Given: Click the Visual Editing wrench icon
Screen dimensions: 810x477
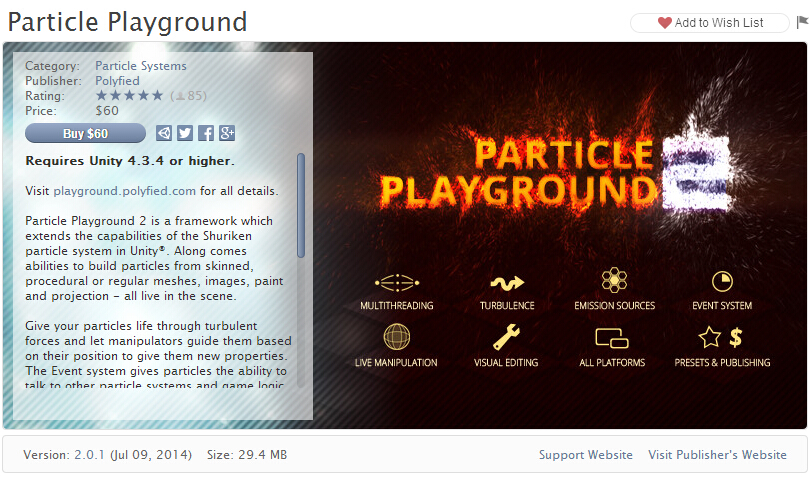Looking at the screenshot, I should pos(506,337).
